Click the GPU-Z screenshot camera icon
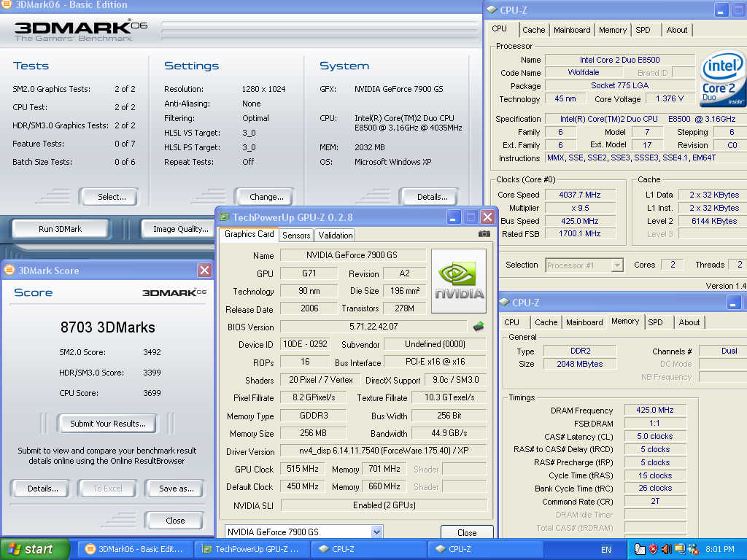 [484, 234]
